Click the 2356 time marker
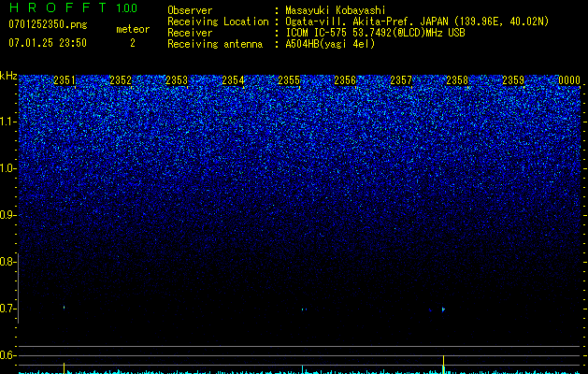The height and width of the screenshot is (374, 588). [x=345, y=80]
